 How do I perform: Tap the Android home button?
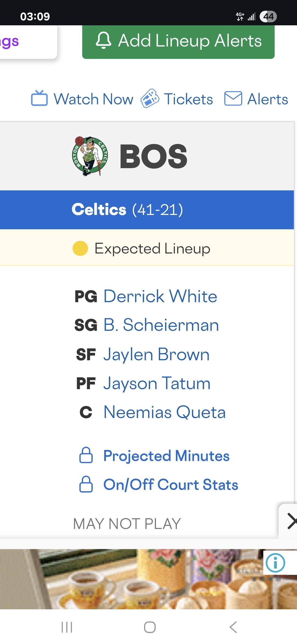150,627
